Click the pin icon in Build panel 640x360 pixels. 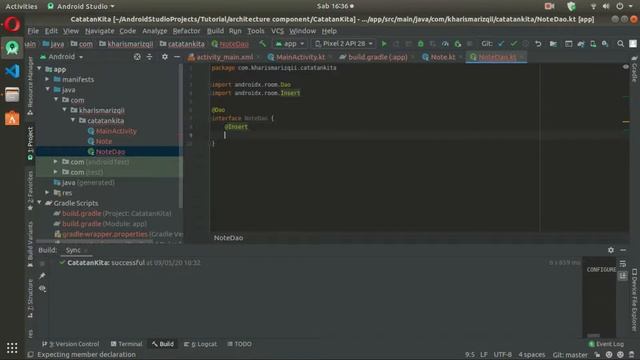tap(42, 276)
